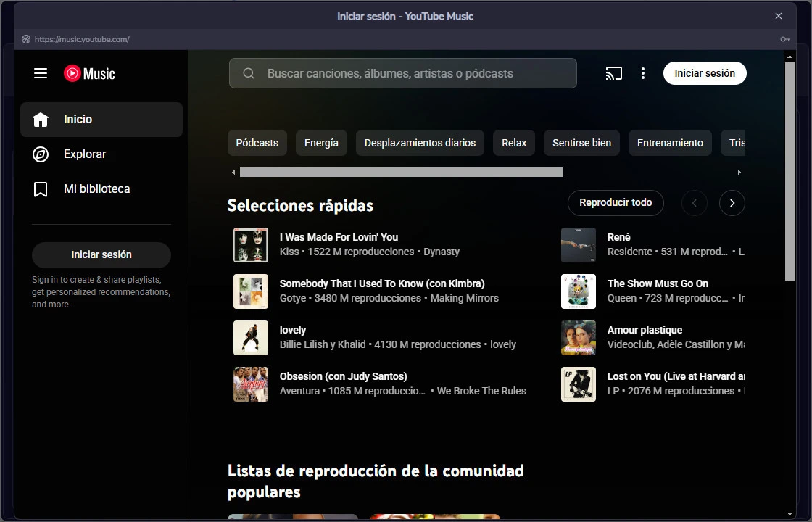This screenshot has height=522, width=812.
Task: Toggle the Pódcasts filter chip
Action: [x=257, y=143]
